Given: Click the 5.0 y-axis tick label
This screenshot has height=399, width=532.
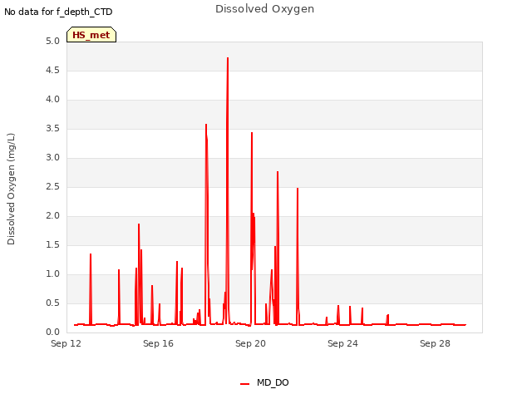Looking at the screenshot, I should point(52,41).
